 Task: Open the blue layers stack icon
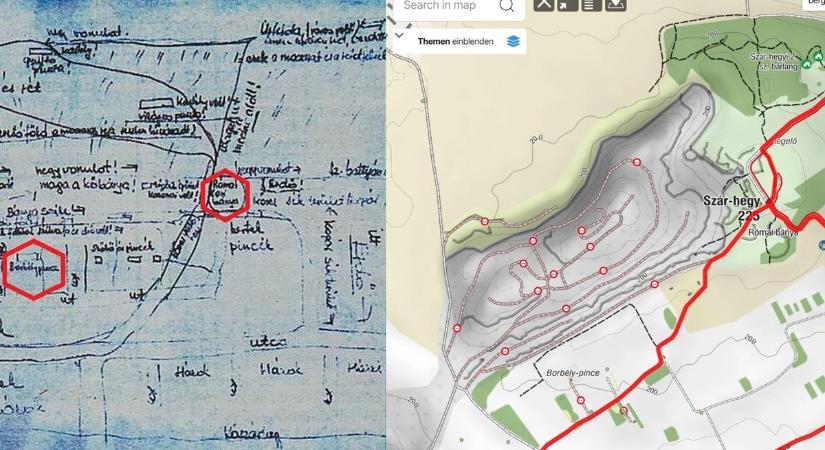(514, 41)
